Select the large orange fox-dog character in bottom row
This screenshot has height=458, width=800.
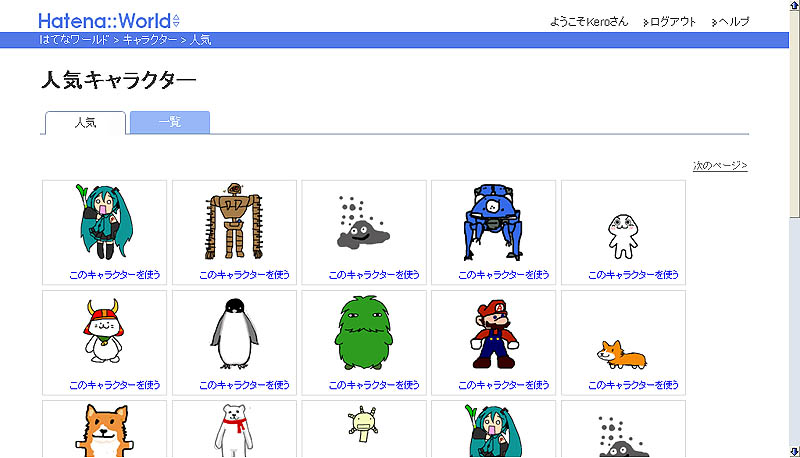click(105, 430)
